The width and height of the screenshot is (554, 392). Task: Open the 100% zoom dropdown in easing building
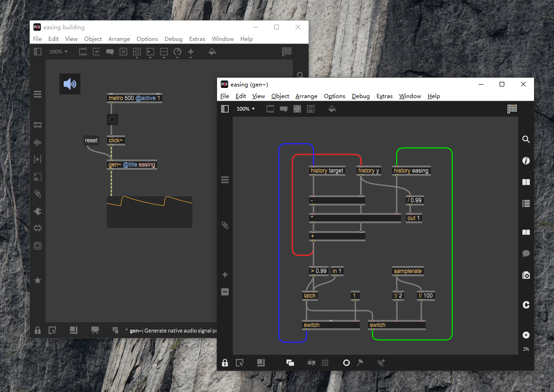pyautogui.click(x=59, y=52)
